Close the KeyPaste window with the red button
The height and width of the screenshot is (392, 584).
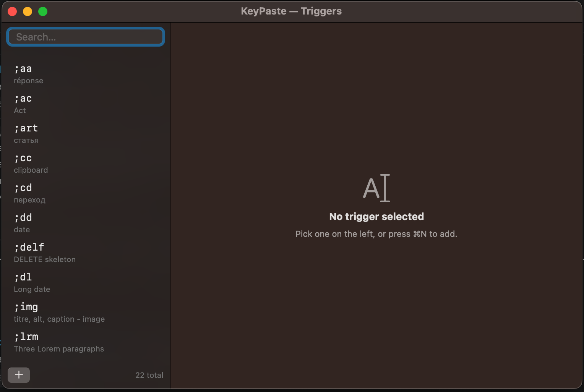coord(12,11)
